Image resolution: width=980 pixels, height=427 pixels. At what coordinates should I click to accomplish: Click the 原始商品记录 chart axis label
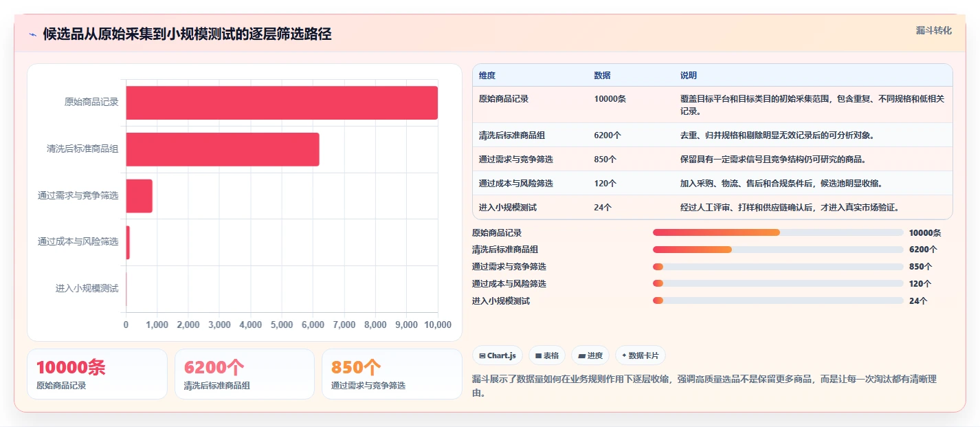click(91, 102)
